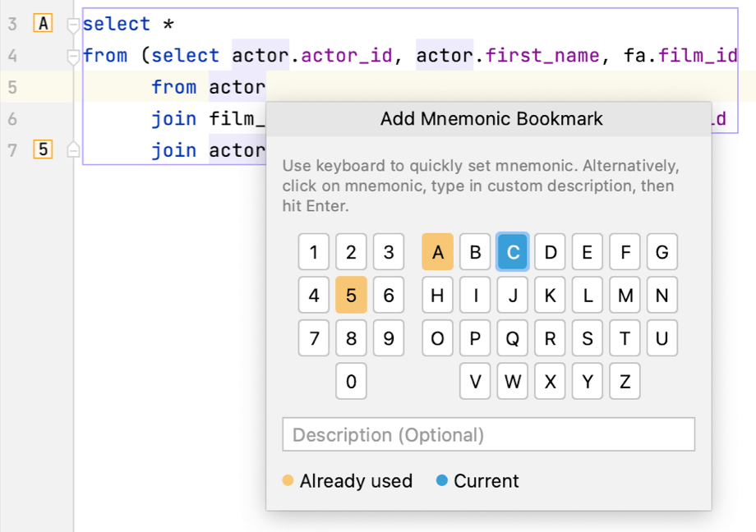Collapse the fold marker on the select * line

pyautogui.click(x=73, y=25)
